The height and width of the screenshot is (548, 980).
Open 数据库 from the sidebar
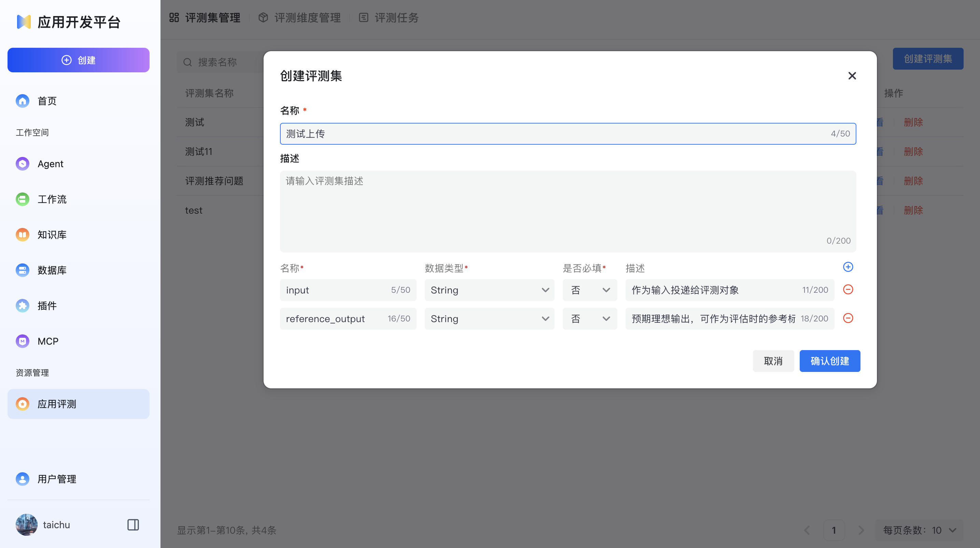pos(52,270)
